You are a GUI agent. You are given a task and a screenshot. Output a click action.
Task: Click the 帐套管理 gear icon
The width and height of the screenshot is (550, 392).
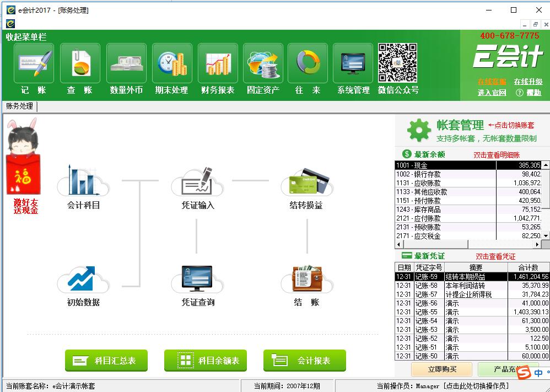419,131
